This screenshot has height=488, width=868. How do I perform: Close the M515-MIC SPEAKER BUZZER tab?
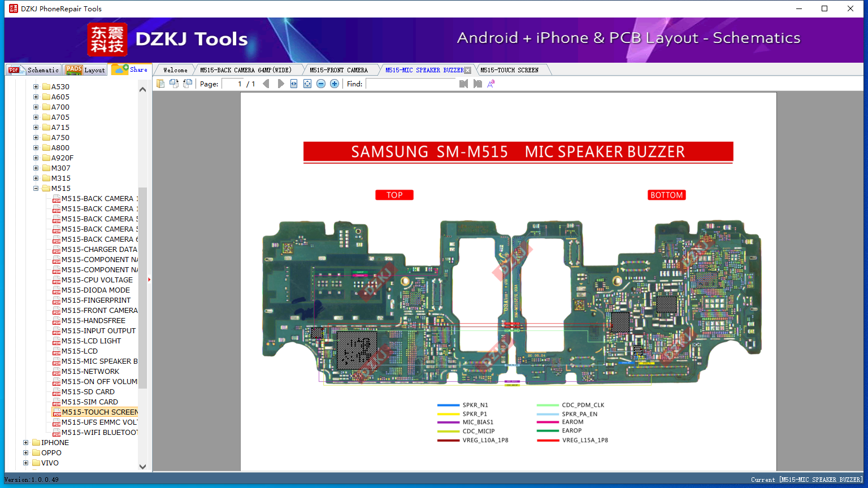click(x=467, y=71)
